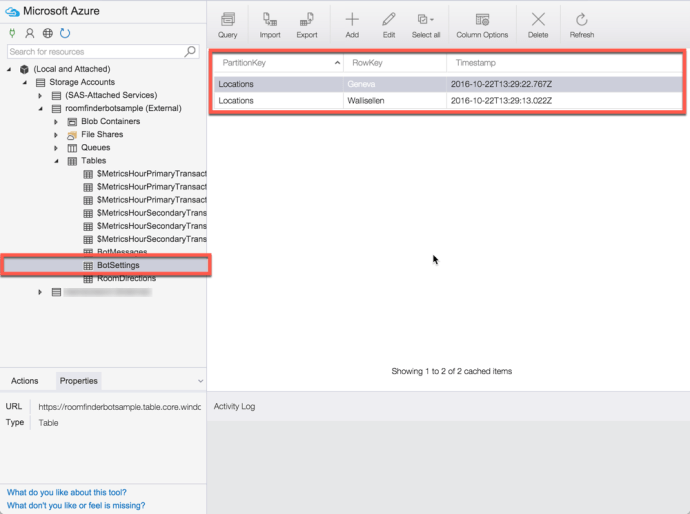Viewport: 690px width, 514px height.
Task: Open the Query toolbar button
Action: coord(227,25)
